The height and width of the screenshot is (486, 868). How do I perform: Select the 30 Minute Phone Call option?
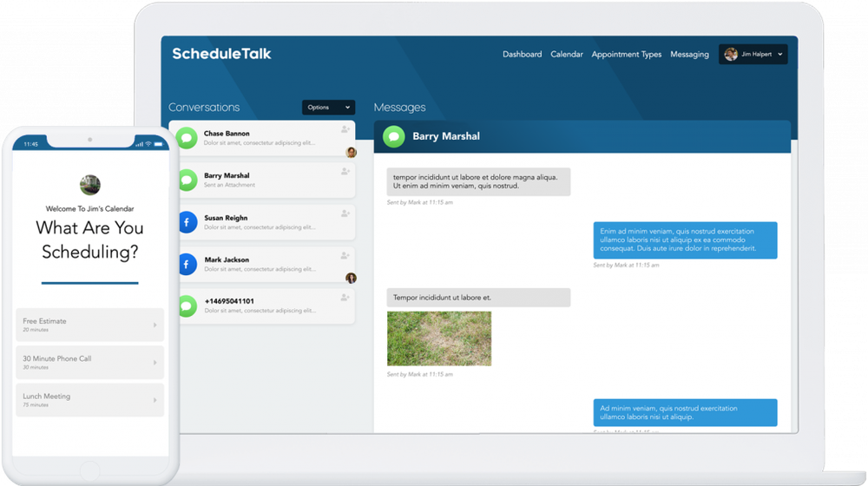pyautogui.click(x=89, y=363)
